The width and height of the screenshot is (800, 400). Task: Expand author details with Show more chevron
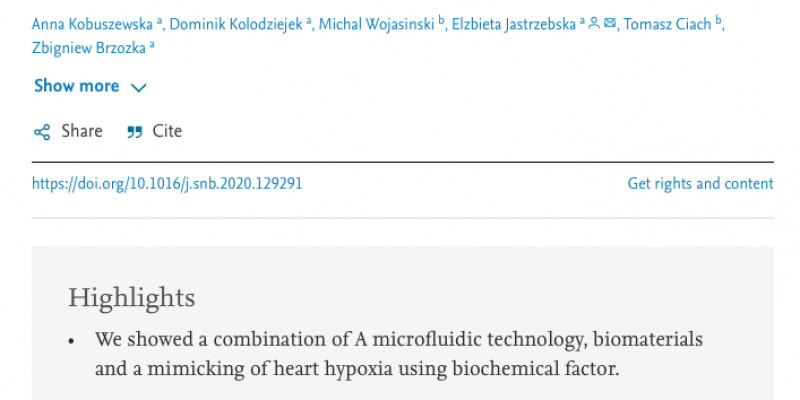click(x=138, y=88)
